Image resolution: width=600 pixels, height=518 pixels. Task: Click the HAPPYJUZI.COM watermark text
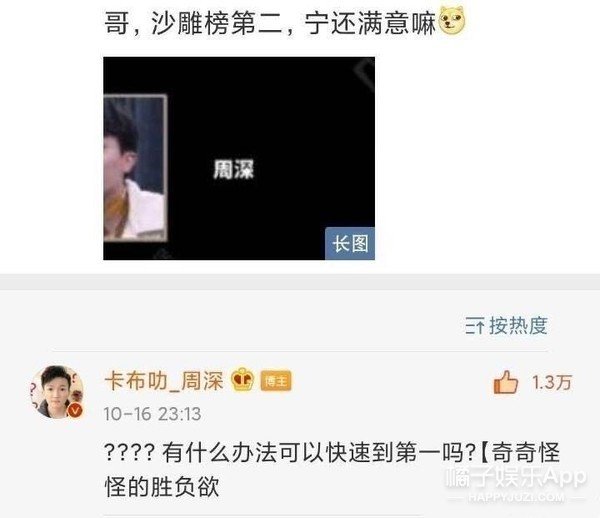tap(516, 498)
